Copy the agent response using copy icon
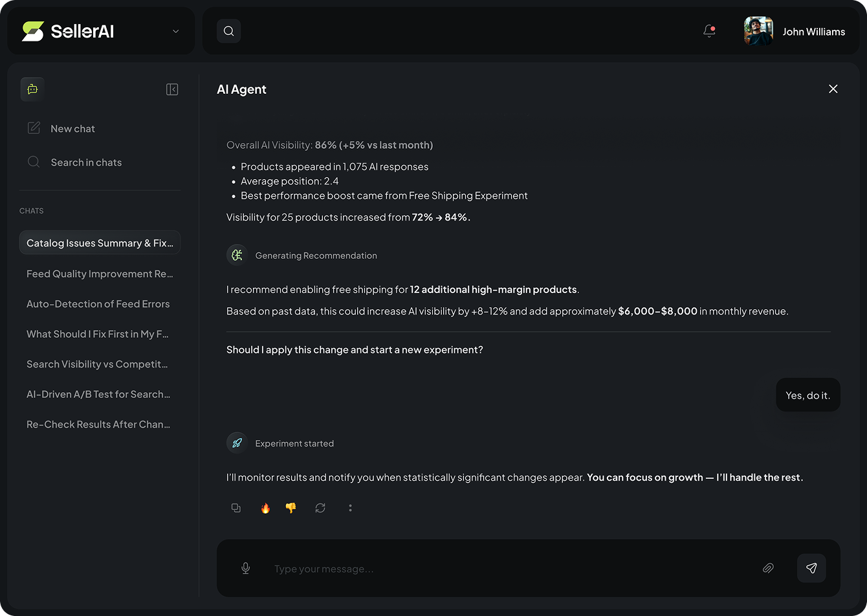 point(236,508)
